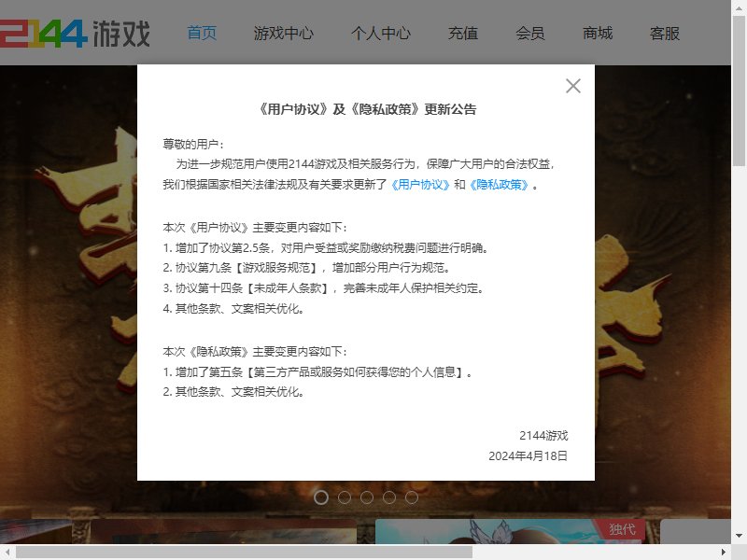Click the line 其他条款、文案相关优化 numbered 4
This screenshot has height=560, width=747.
click(x=233, y=309)
